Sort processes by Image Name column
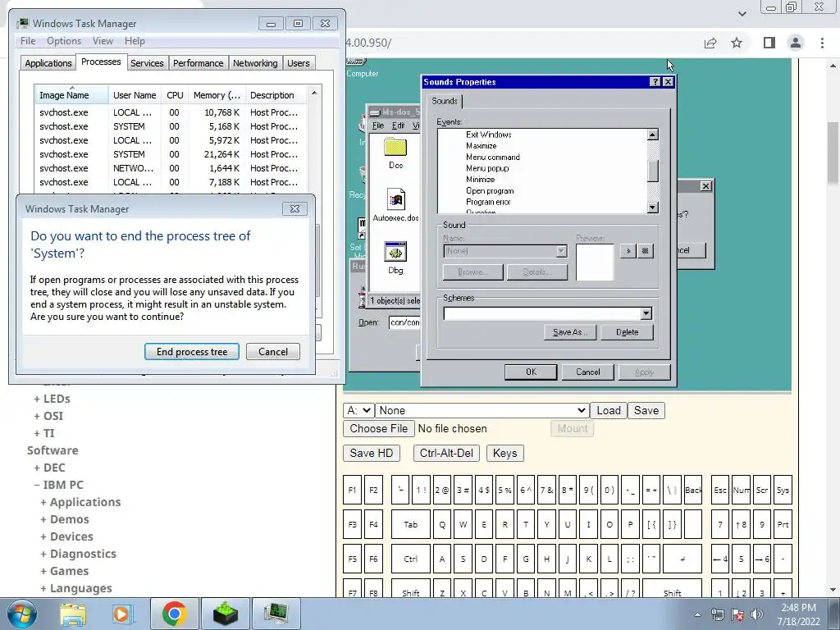Screen dimensions: 840x630 coord(71,95)
